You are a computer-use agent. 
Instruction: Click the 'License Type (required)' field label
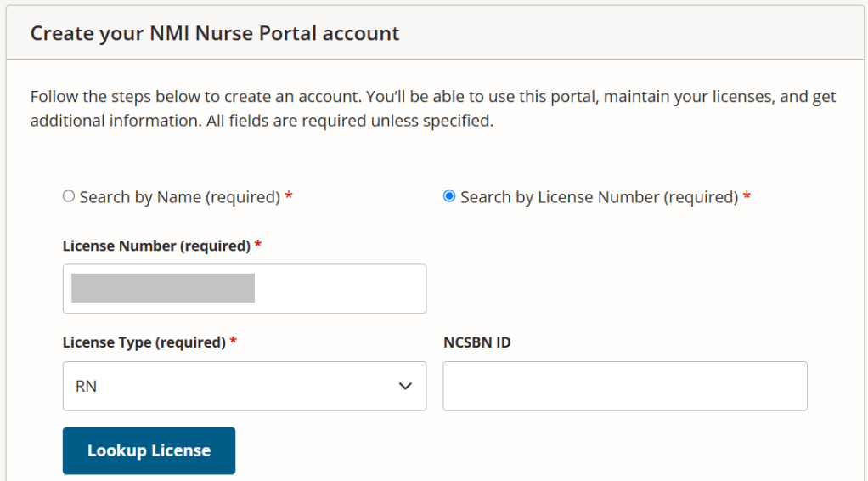coord(144,343)
